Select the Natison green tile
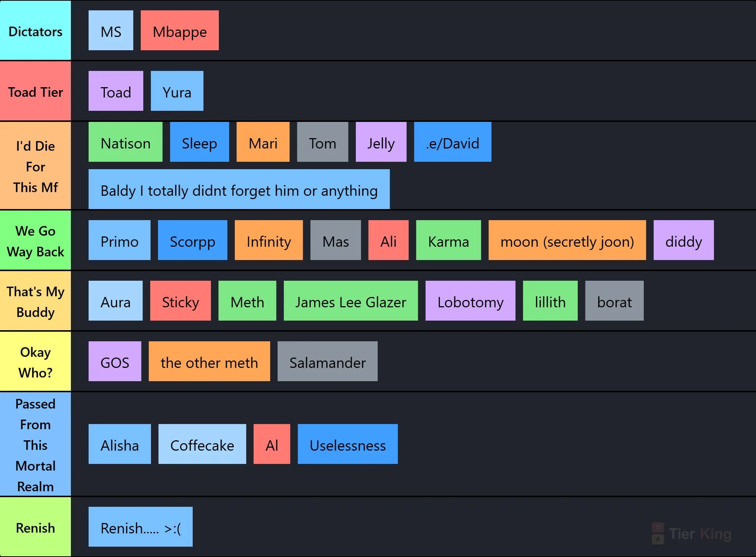 coord(126,142)
